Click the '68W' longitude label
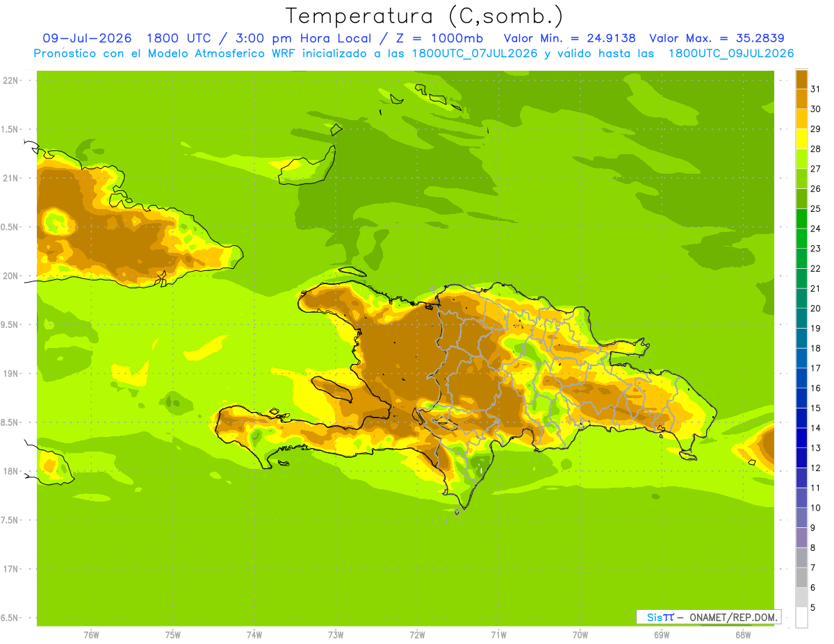The image size is (834, 644). (743, 635)
